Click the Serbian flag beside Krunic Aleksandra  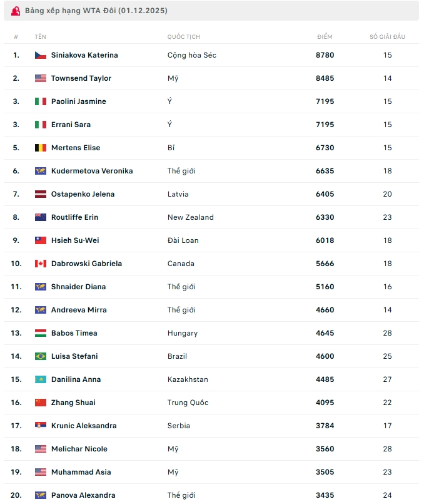pyautogui.click(x=41, y=426)
